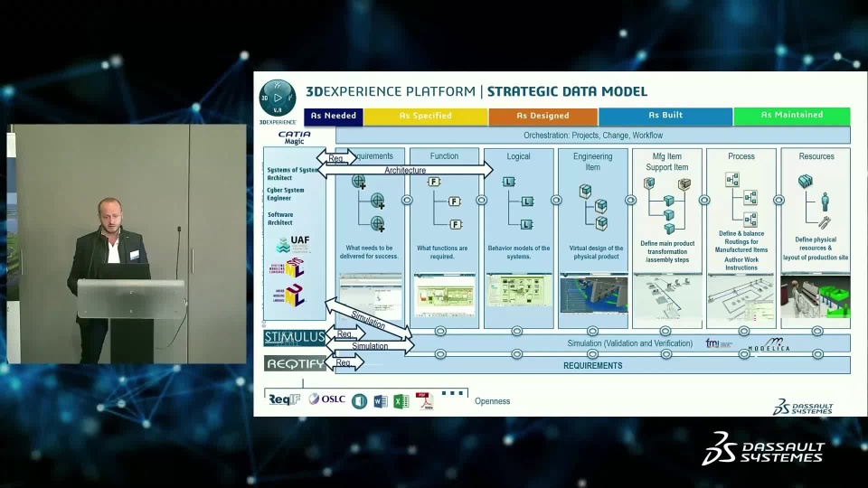
Task: Click "What functions are required." text
Action: pyautogui.click(x=442, y=252)
